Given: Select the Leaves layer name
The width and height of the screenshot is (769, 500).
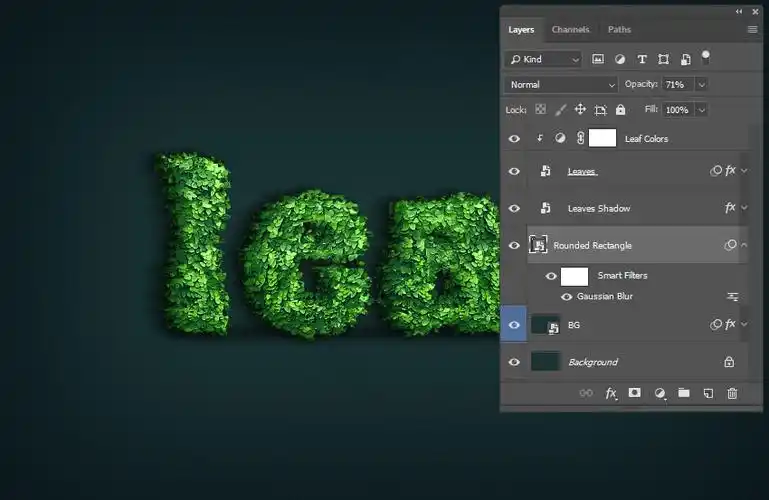Looking at the screenshot, I should pos(582,172).
